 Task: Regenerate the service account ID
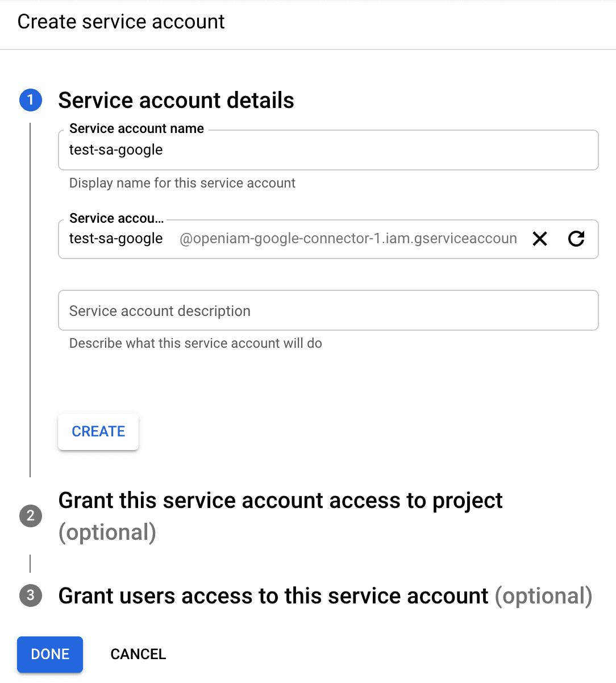coord(576,239)
